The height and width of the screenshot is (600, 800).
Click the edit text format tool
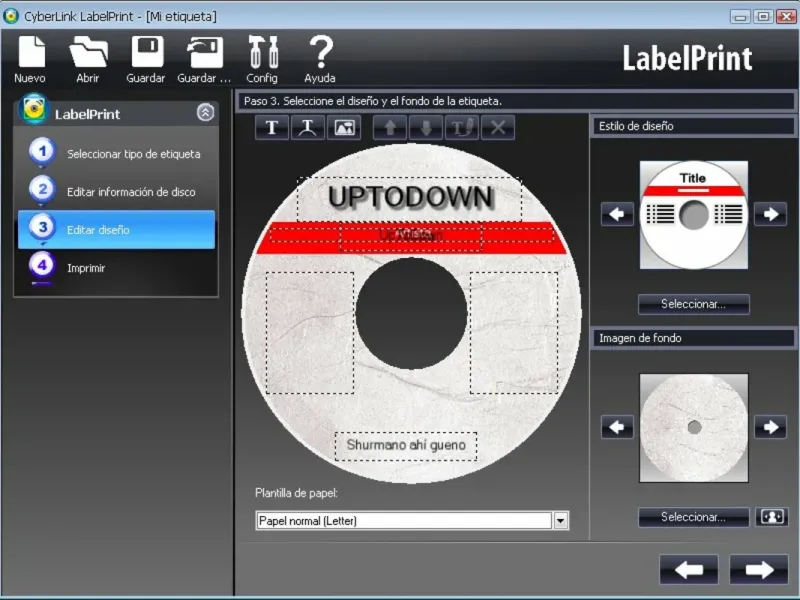[x=462, y=128]
